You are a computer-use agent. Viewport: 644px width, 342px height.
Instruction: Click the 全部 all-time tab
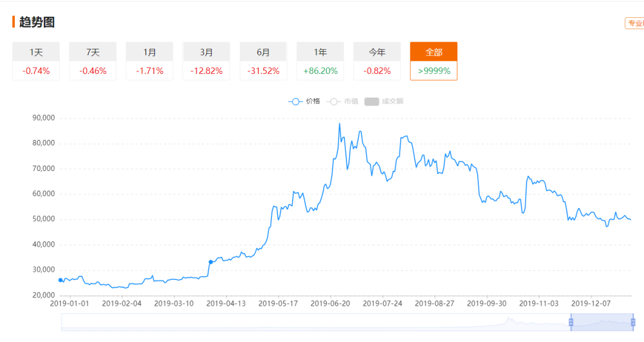[434, 52]
